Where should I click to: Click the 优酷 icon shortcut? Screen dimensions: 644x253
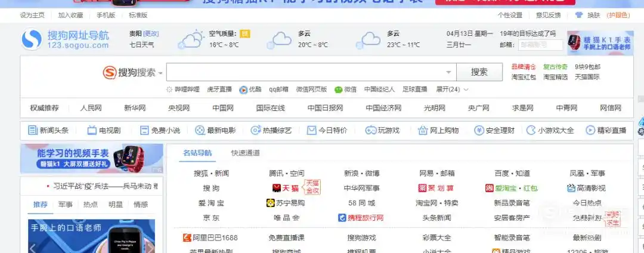click(x=243, y=90)
